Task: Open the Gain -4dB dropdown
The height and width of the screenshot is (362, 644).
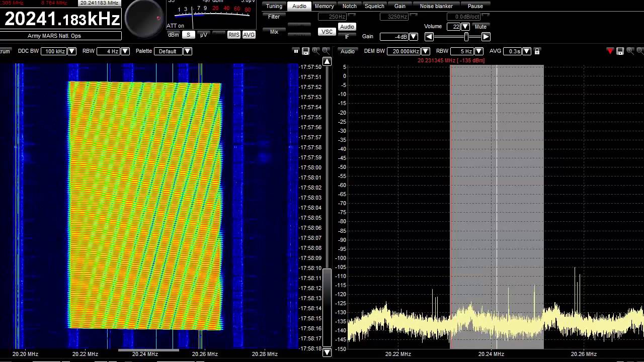Action: coord(414,37)
